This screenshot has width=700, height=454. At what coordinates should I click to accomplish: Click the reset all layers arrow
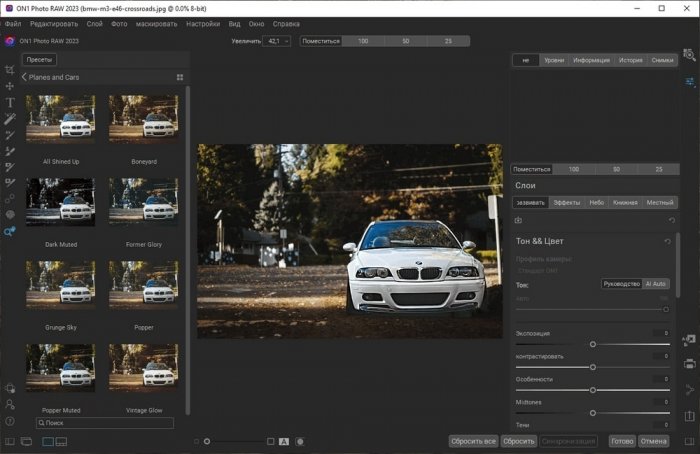click(x=672, y=221)
